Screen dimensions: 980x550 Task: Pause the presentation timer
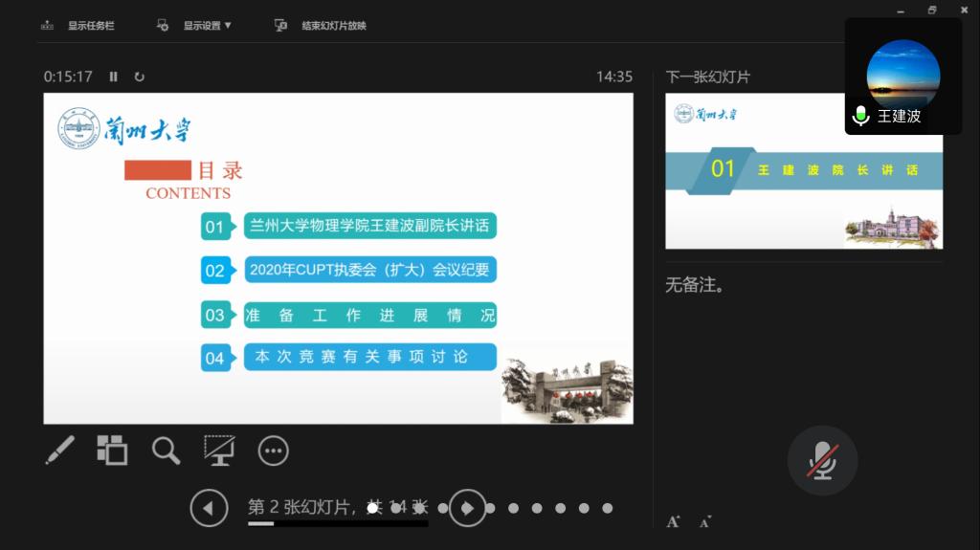[114, 77]
